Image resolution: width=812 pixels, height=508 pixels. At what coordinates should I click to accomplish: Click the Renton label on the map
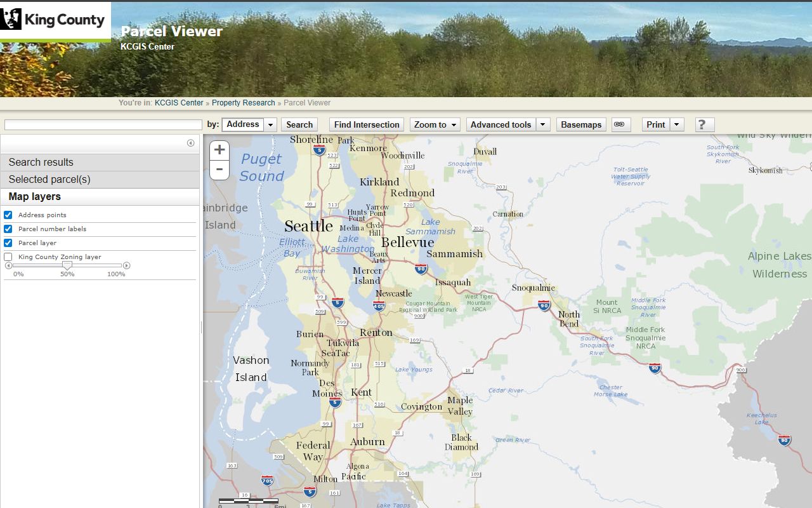(x=376, y=333)
